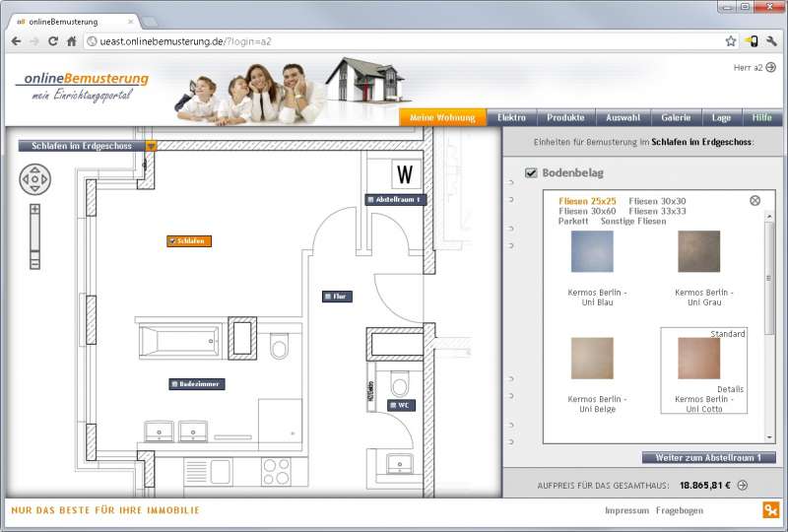Select Fliesen 33x33 category
Viewport: 788px width, 532px height.
657,211
